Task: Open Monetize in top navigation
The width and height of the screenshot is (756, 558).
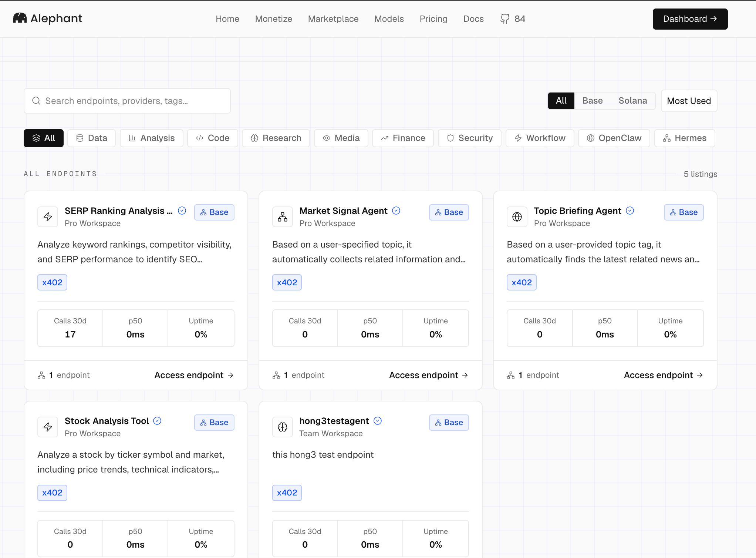Action: pyautogui.click(x=274, y=19)
